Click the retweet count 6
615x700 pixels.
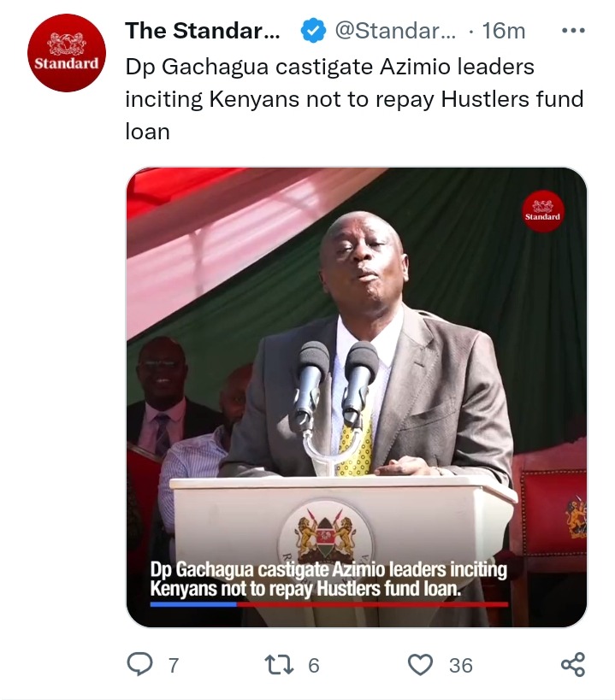(314, 666)
